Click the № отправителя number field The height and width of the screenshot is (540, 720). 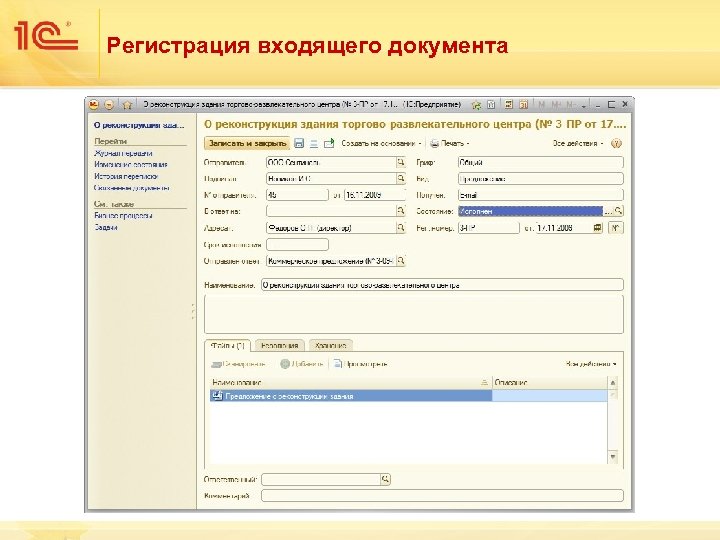pos(297,195)
